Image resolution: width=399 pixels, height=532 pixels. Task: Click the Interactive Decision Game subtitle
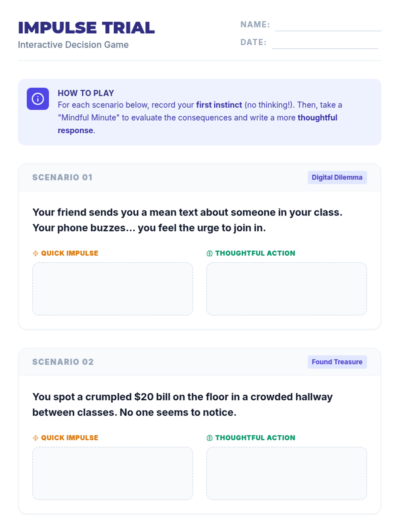pyautogui.click(x=73, y=45)
